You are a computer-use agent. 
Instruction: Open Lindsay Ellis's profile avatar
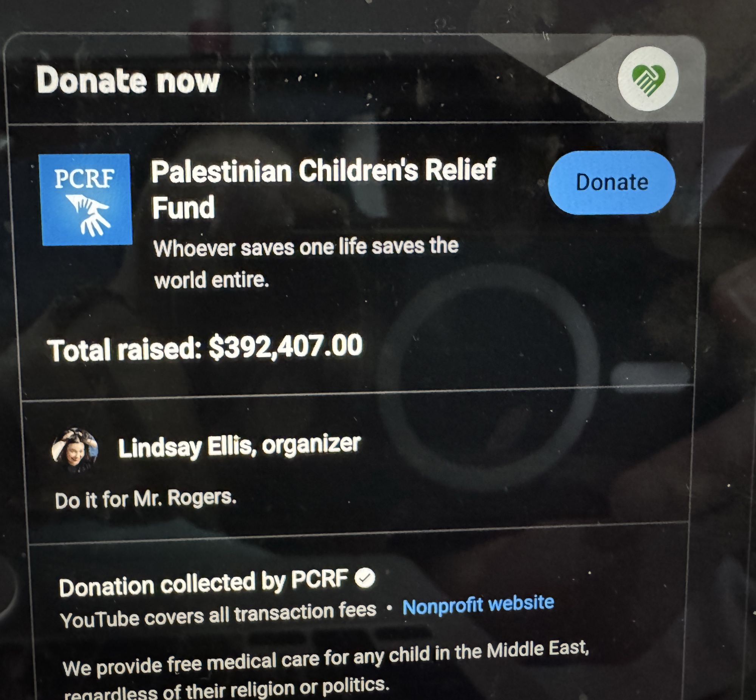click(75, 450)
